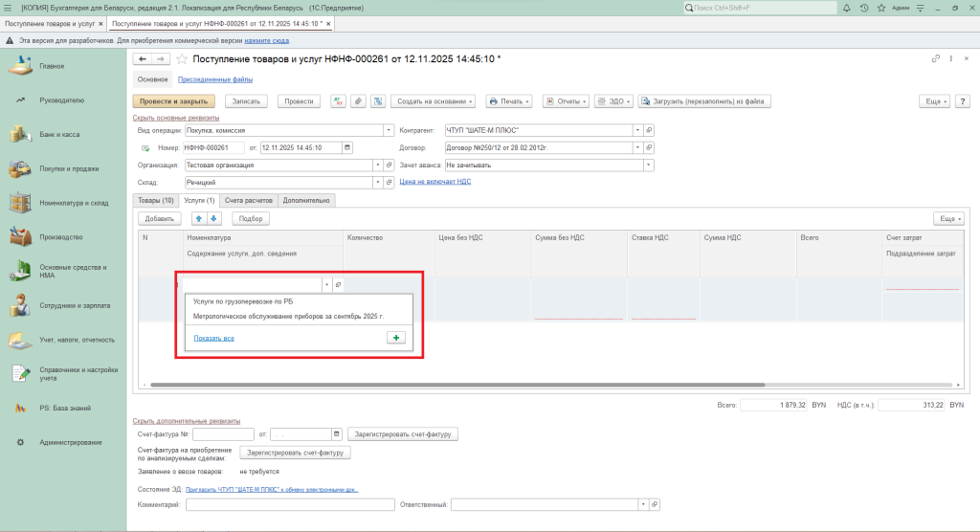980x532 pixels.
Task: Switch to Счета расчетов tab
Action: coord(249,201)
